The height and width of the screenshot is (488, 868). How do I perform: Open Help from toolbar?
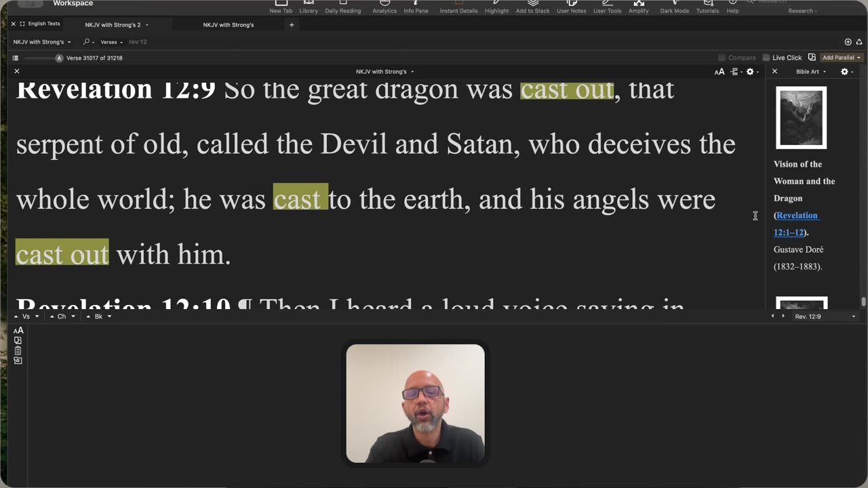point(732,7)
